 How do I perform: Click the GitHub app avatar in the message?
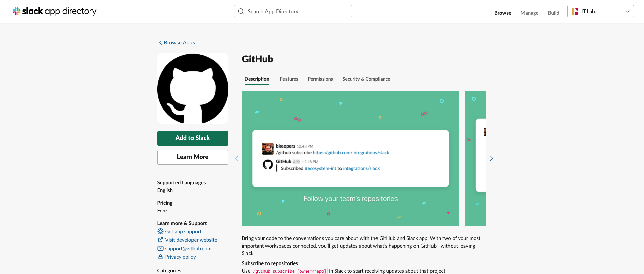tap(268, 164)
